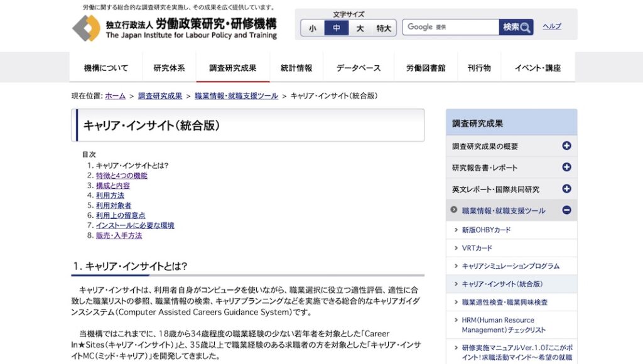
Task: Switch to the 調査研究成果 navigation tab
Action: [232, 67]
